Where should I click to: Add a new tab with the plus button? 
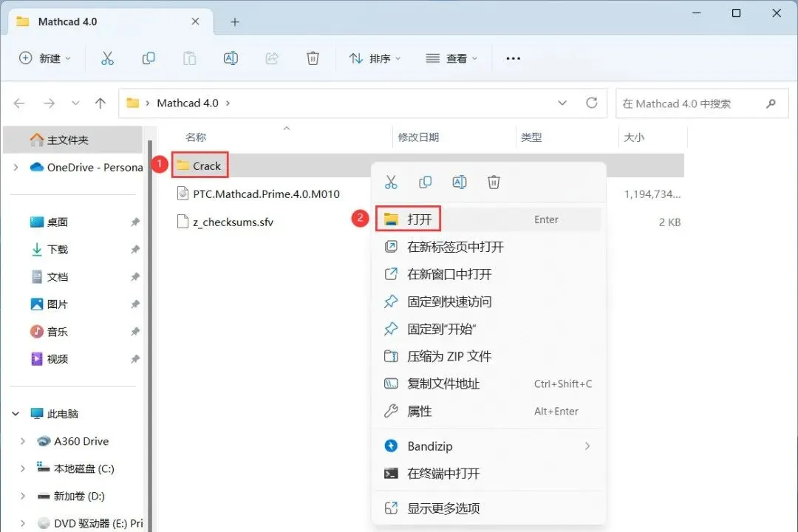click(x=235, y=22)
